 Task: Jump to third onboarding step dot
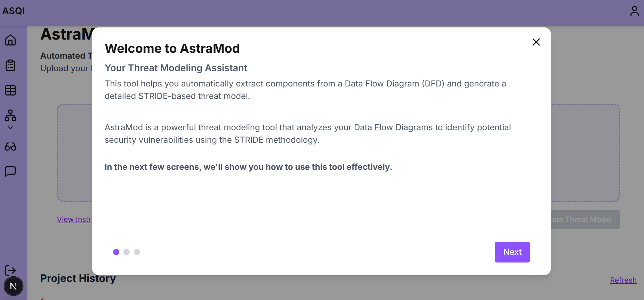click(x=137, y=252)
